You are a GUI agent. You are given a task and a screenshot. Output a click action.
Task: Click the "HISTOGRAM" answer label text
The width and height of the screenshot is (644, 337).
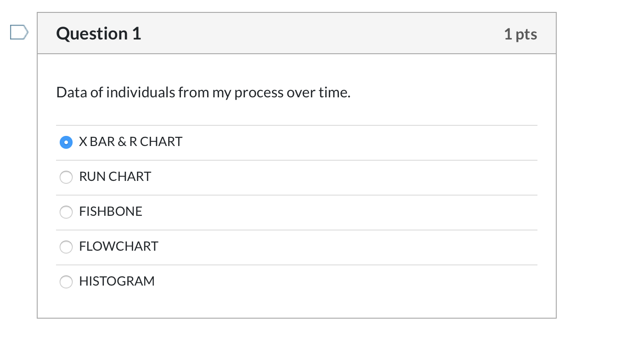pos(117,281)
